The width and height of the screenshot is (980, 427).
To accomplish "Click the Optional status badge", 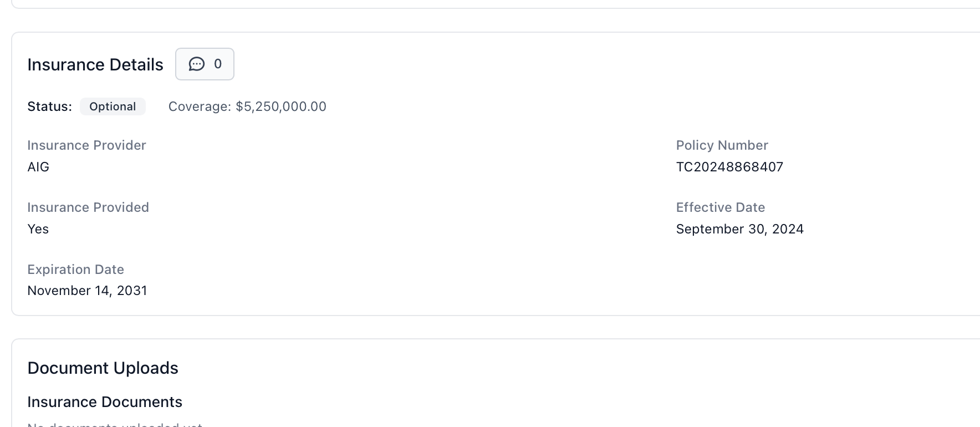I will click(x=113, y=106).
